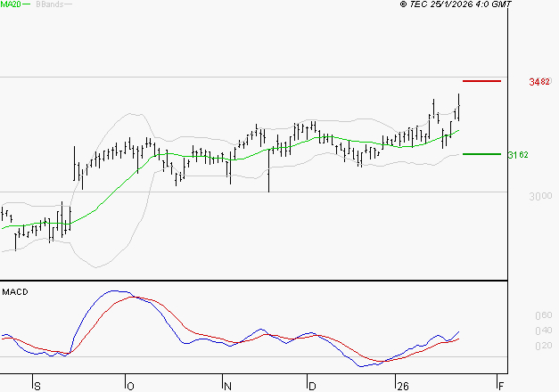Screen dimensions: 559x392
Task: Click the O month marker on time axis
Action: tap(130, 387)
